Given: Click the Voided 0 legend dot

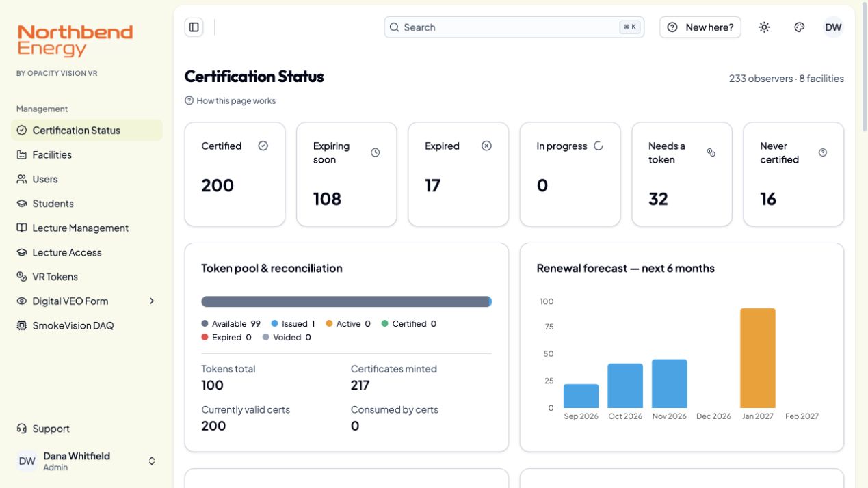Looking at the screenshot, I should 266,338.
